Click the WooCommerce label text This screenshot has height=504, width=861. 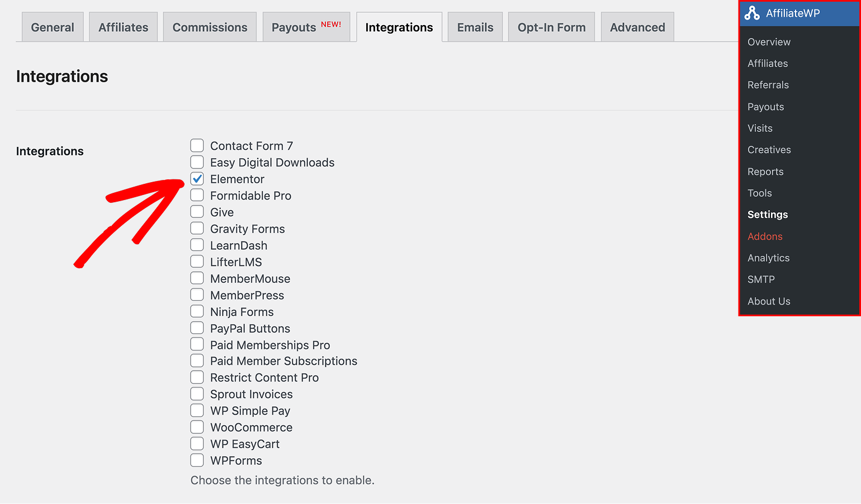(x=251, y=427)
